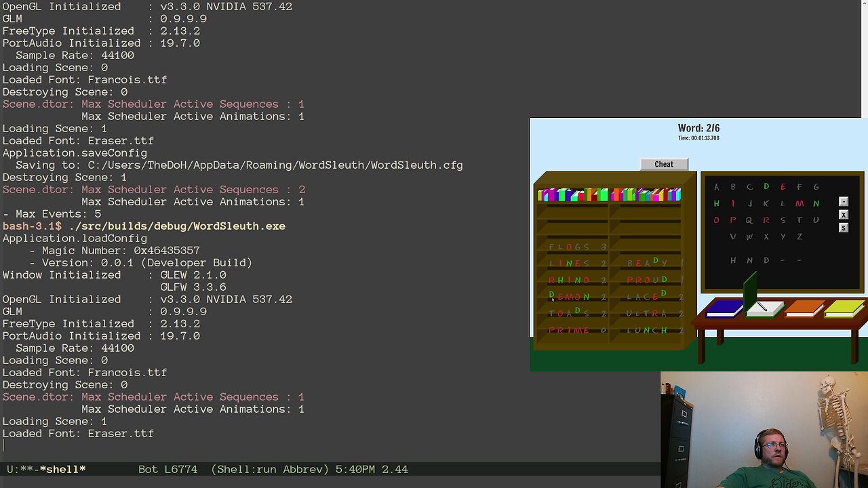Image resolution: width=868 pixels, height=488 pixels.
Task: Pick the yellow book on the table
Action: tap(844, 308)
